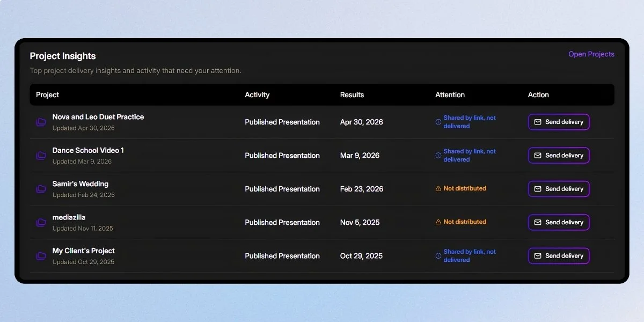Image resolution: width=644 pixels, height=322 pixels.
Task: Open My Client's Project name
Action: [x=84, y=251]
